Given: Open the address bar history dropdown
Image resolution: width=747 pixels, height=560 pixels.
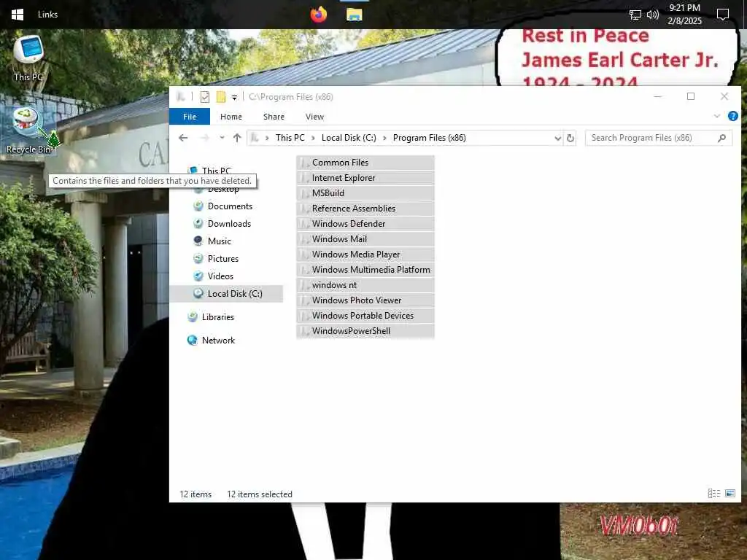Looking at the screenshot, I should (x=557, y=138).
